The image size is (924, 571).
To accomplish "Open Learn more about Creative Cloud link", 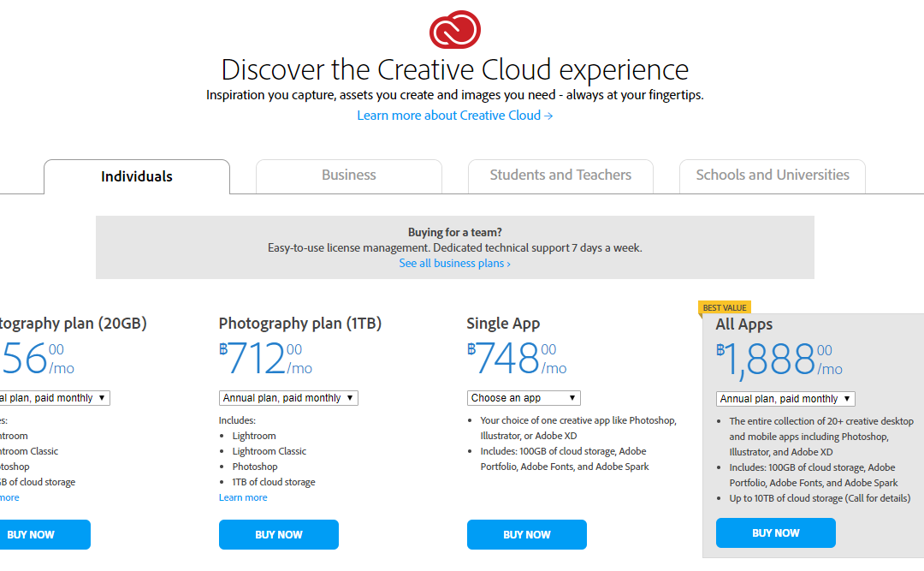I will pos(455,116).
